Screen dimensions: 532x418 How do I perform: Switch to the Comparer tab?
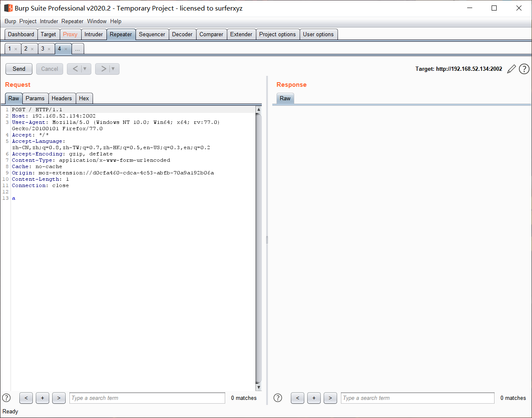coord(211,35)
